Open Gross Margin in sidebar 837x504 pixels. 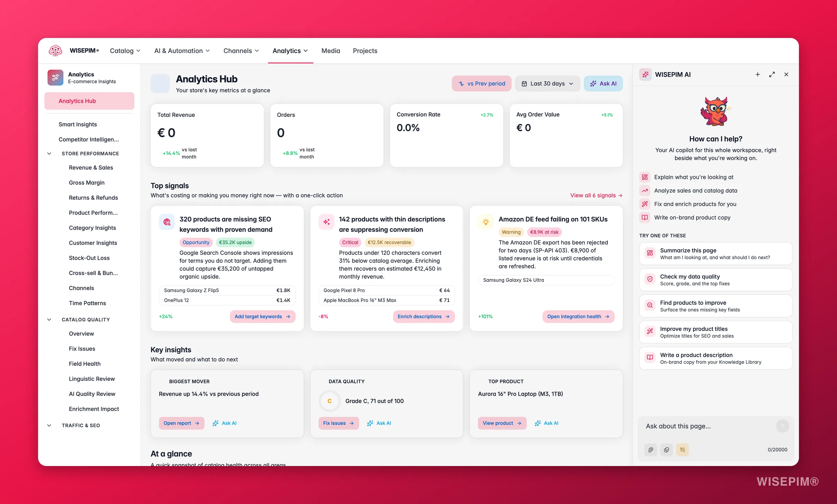point(86,183)
